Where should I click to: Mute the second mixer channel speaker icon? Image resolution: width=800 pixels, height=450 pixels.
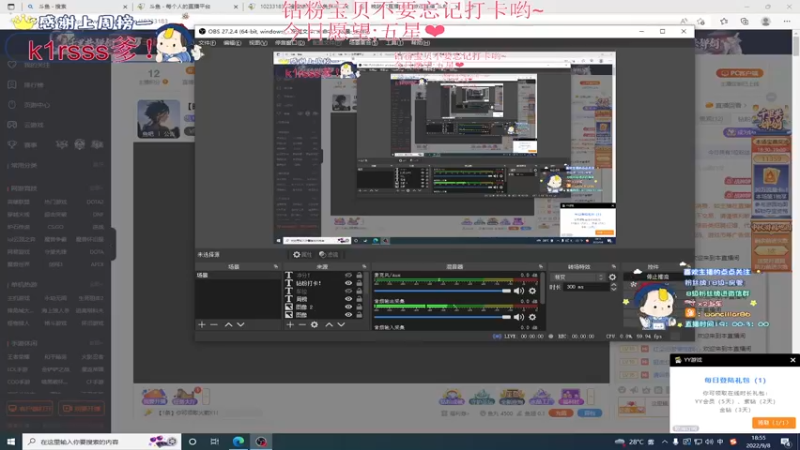tap(519, 317)
